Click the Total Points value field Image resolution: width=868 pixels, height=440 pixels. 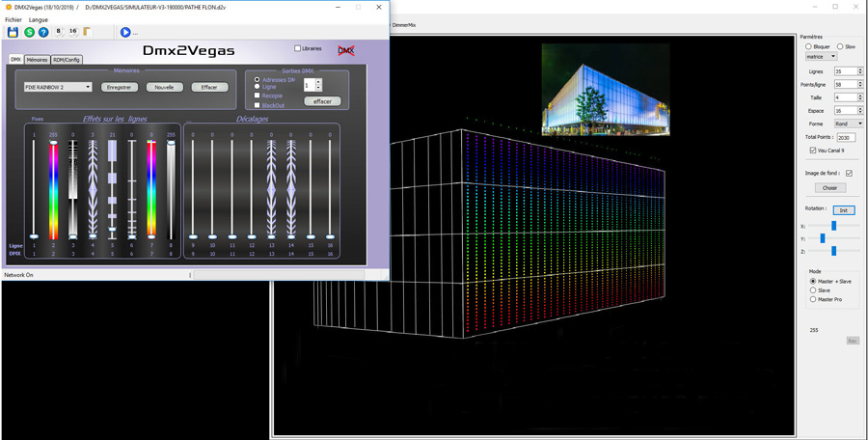(x=846, y=137)
